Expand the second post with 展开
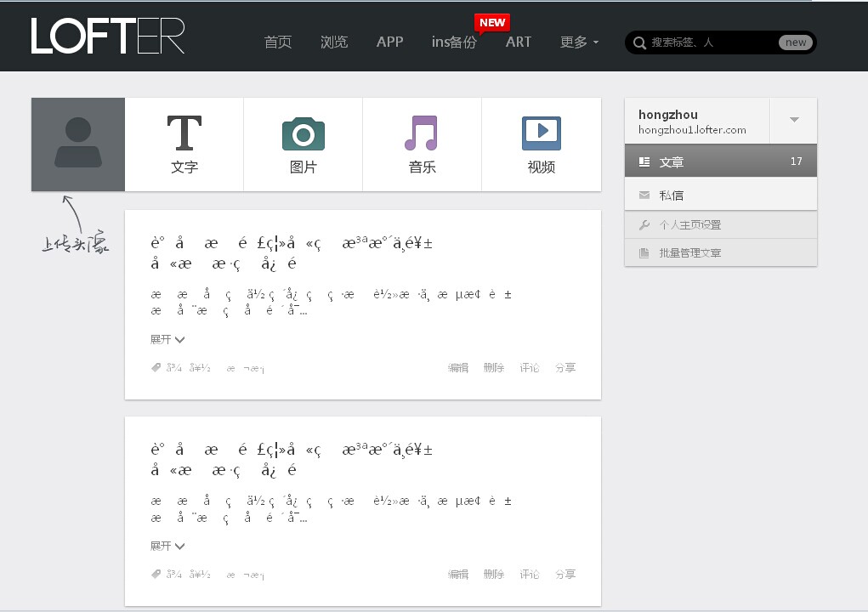 [167, 547]
